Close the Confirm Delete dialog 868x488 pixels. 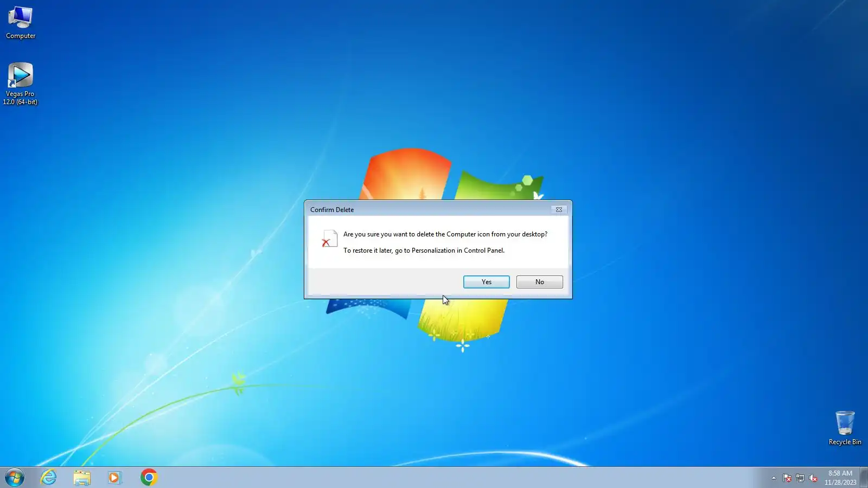click(559, 209)
